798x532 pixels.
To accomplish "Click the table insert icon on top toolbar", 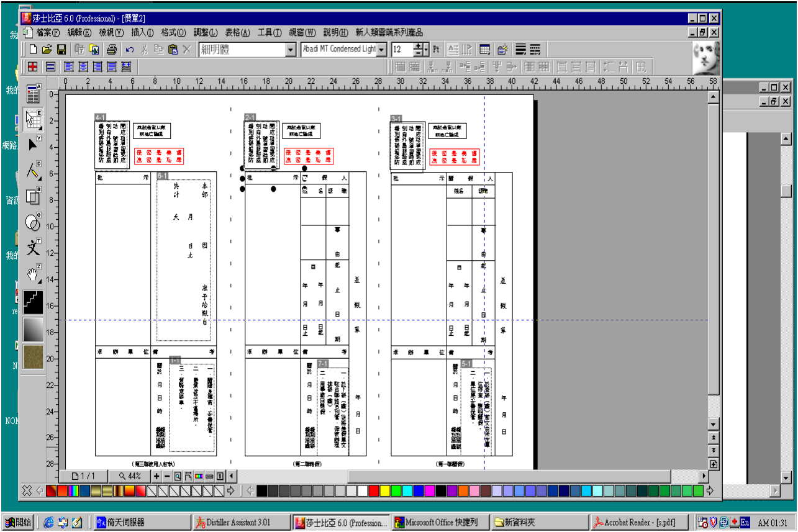I will 484,50.
